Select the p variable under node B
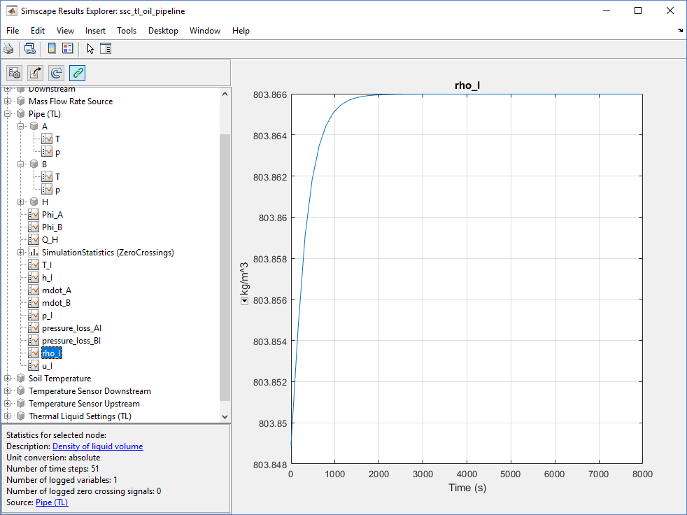Viewport: 687px width, 515px height. [x=57, y=189]
